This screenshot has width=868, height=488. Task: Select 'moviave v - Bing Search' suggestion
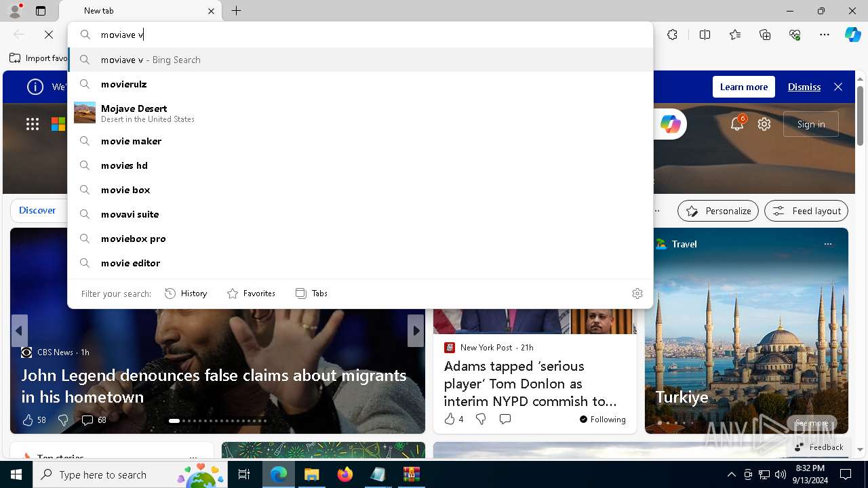point(360,60)
